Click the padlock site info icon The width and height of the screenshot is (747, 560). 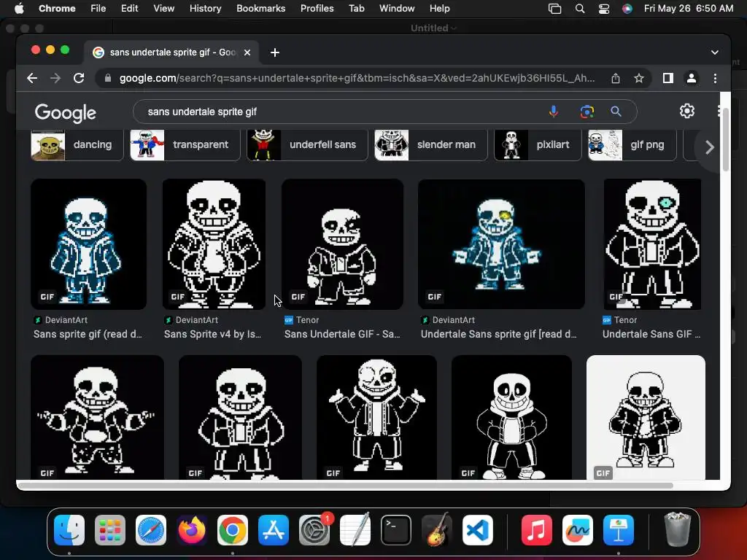click(108, 78)
